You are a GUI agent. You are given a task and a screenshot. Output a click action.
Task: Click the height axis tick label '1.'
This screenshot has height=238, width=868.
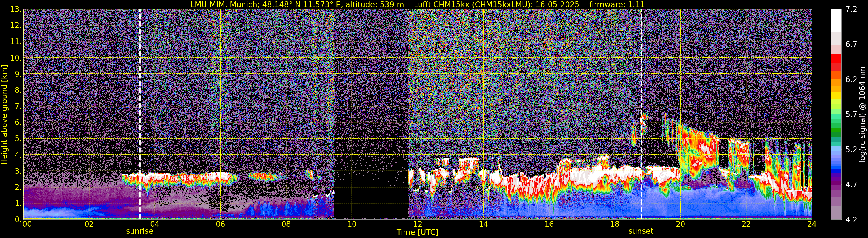pyautogui.click(x=18, y=204)
